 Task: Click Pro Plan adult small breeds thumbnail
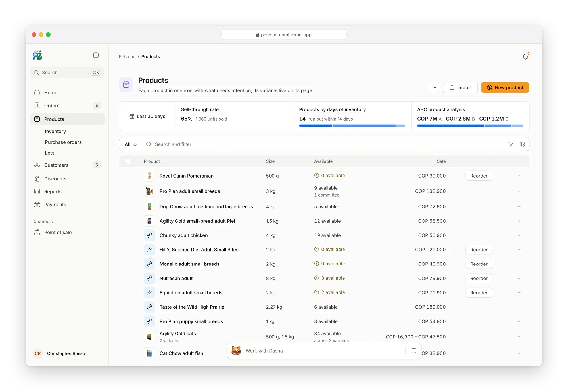(149, 191)
